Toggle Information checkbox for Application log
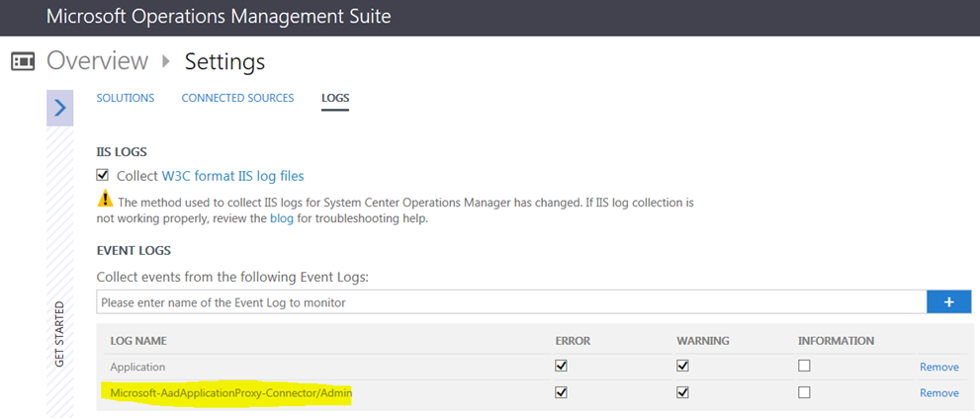The height and width of the screenshot is (418, 980). (804, 367)
